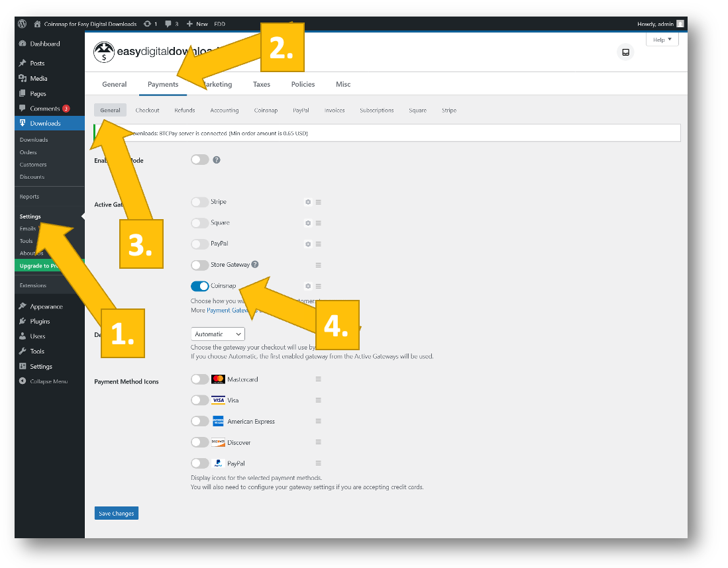Screen dimensions: 728x568
Task: Enable the Mastercard icon toggle
Action: pos(199,379)
